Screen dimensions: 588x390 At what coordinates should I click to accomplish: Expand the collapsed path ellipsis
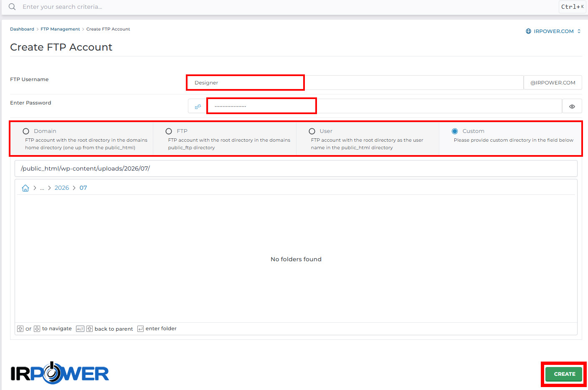click(x=42, y=188)
